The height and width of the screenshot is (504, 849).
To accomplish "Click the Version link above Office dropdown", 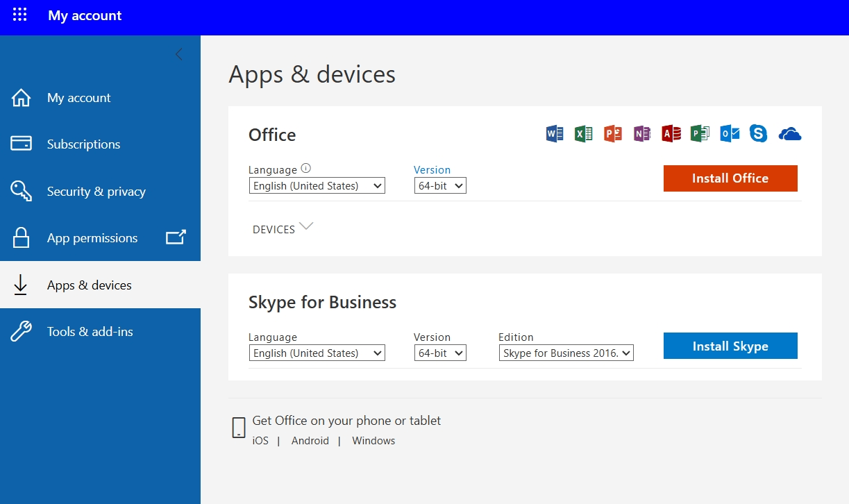I will [432, 169].
